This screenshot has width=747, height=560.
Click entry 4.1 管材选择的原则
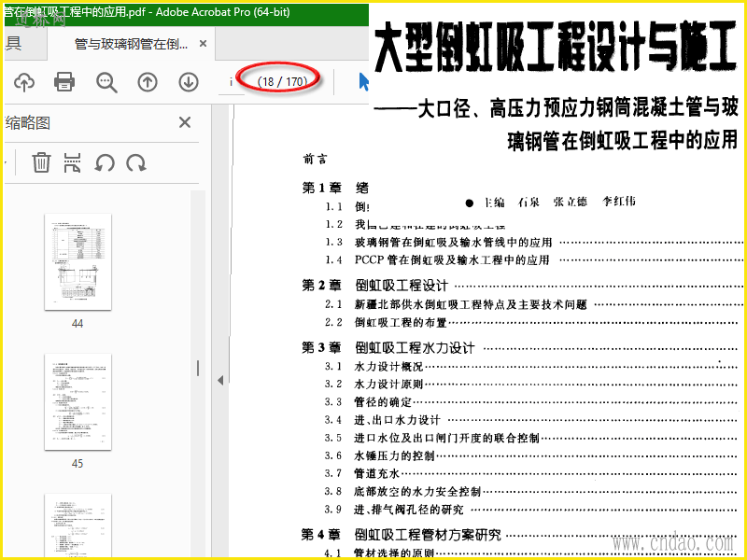(380, 553)
